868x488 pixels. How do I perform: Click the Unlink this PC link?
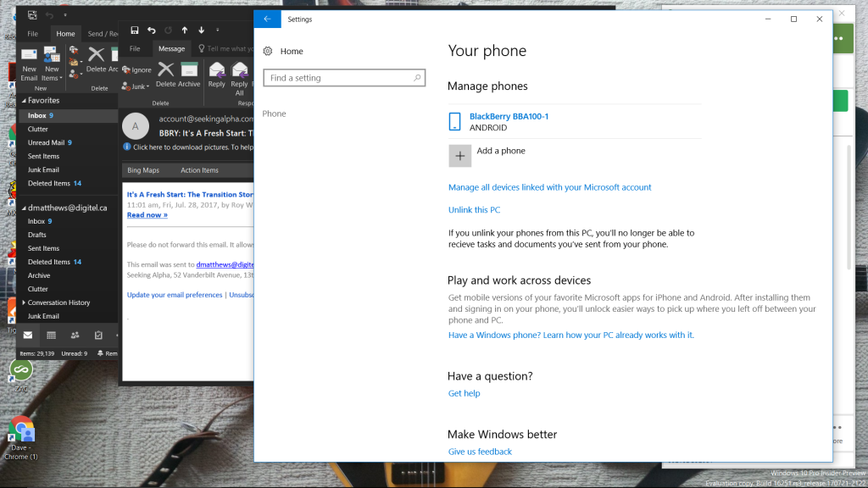475,210
